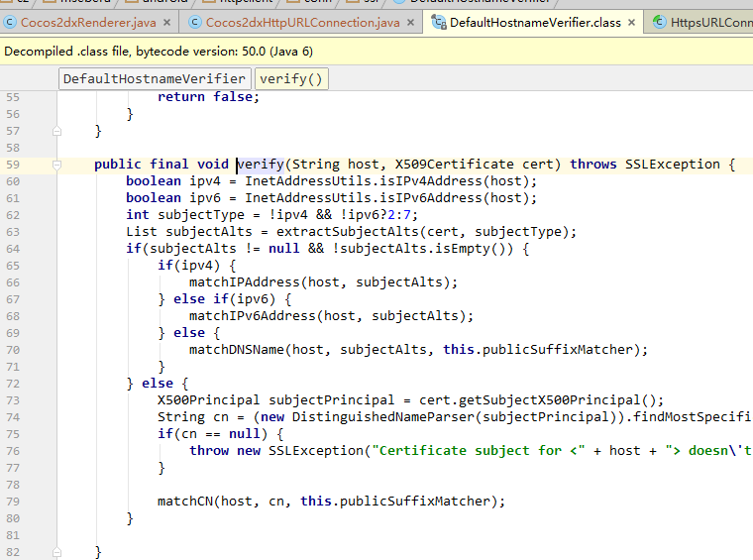Click matchIPv6Address call on line 68
This screenshot has height=560, width=753.
[253, 315]
